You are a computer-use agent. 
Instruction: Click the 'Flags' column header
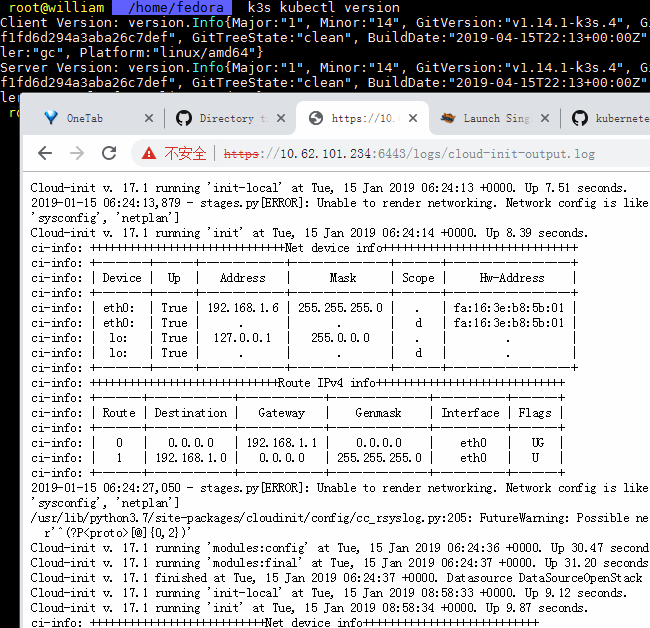click(535, 413)
